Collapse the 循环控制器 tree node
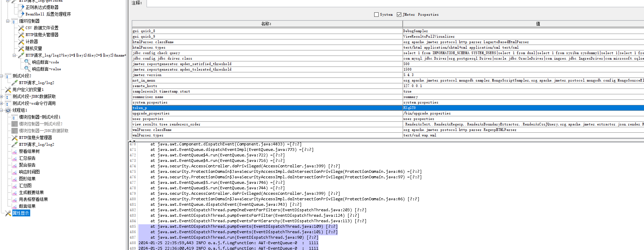The height and width of the screenshot is (250, 644). (x=8, y=21)
